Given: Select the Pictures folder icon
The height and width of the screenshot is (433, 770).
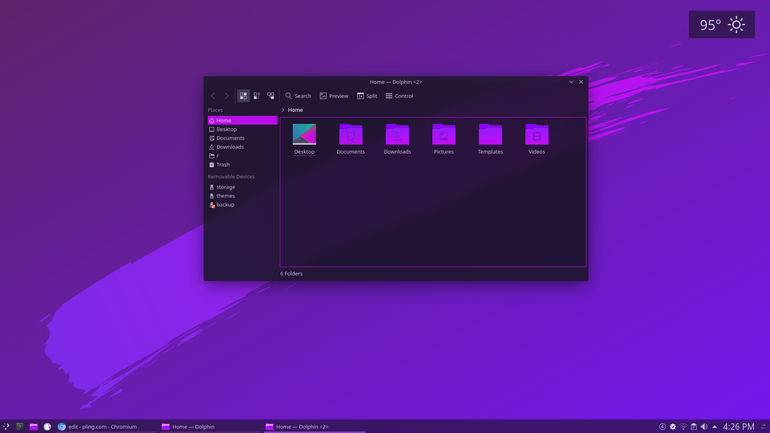Looking at the screenshot, I should pos(443,135).
